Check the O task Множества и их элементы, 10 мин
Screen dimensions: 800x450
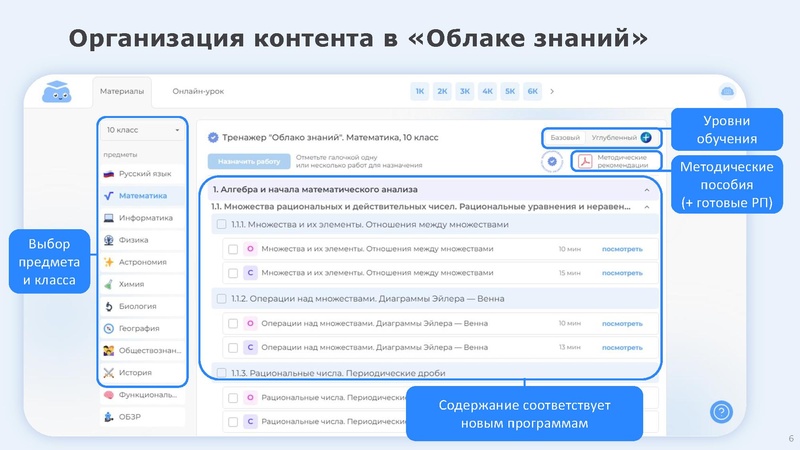click(233, 249)
